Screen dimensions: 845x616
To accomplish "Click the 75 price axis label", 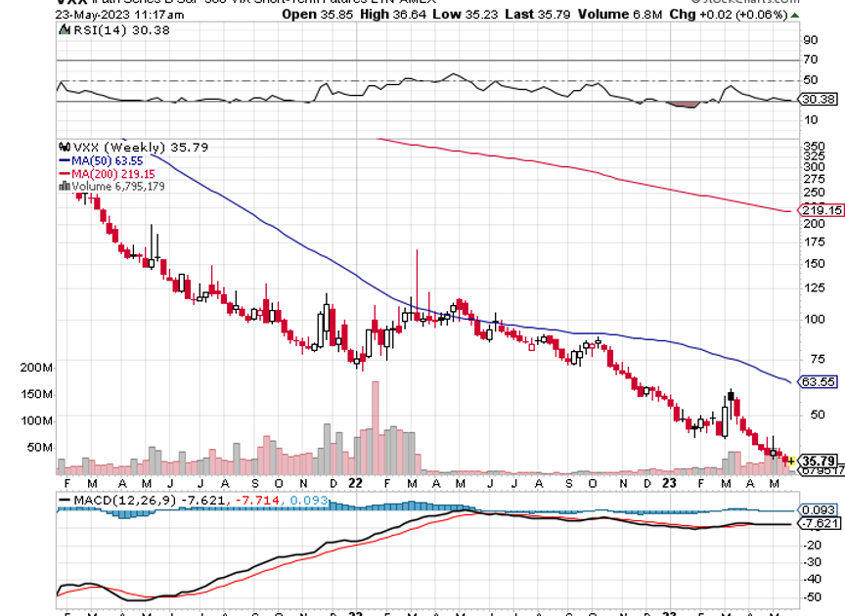I will [818, 359].
